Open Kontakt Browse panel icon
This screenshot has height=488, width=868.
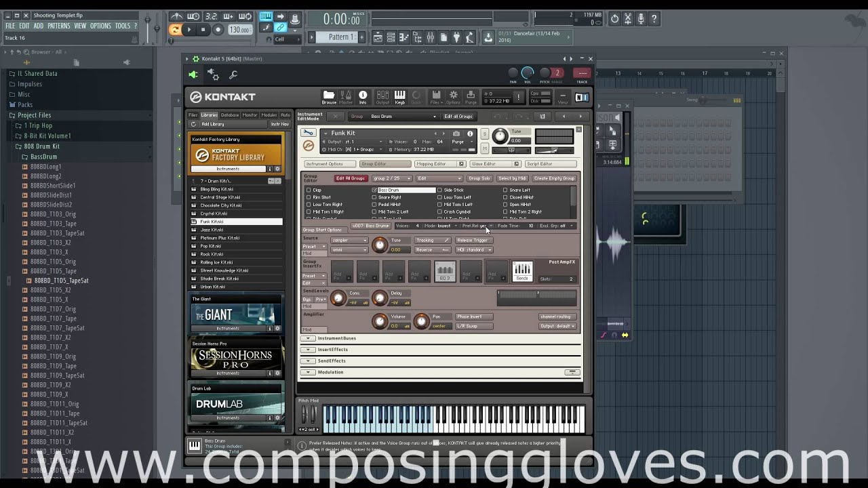click(x=329, y=97)
